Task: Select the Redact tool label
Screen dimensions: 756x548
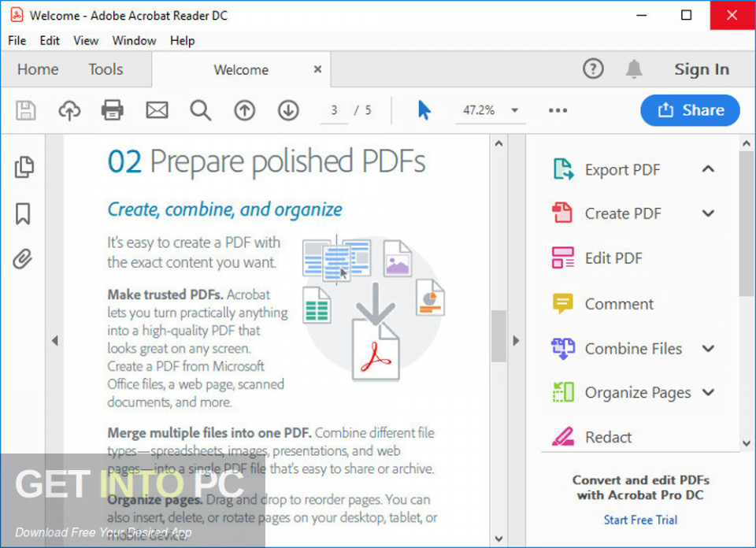Action: pos(608,437)
